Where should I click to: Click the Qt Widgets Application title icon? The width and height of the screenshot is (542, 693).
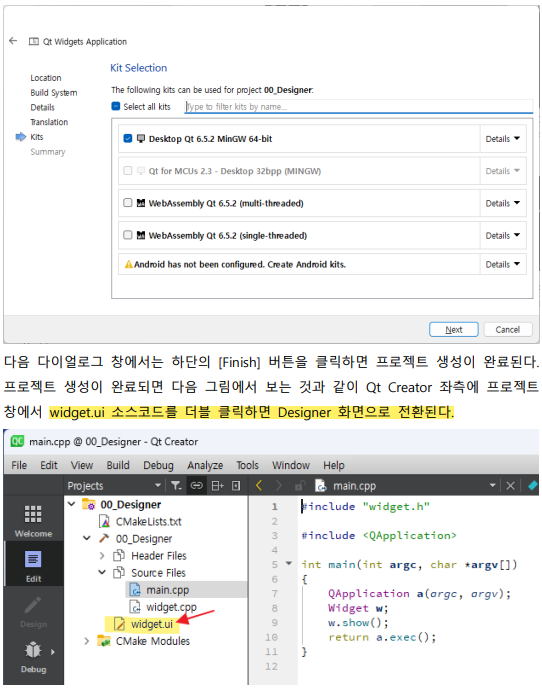tap(34, 42)
